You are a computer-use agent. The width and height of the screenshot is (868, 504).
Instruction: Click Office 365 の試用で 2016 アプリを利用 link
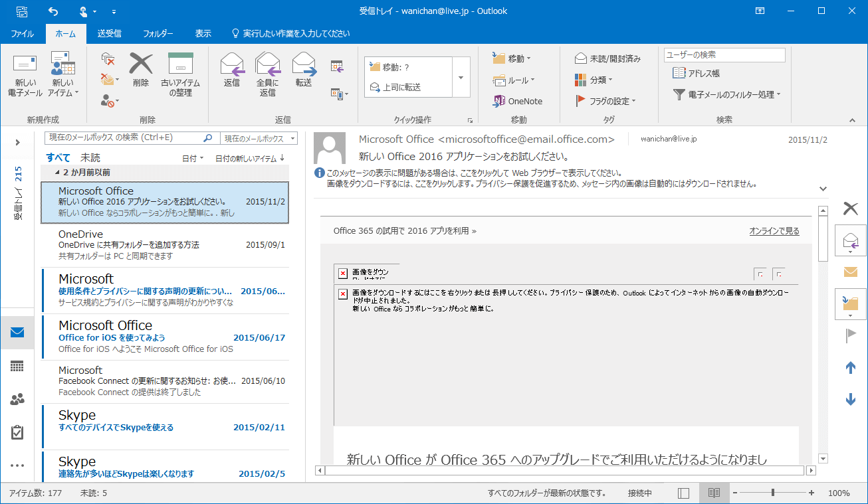tap(405, 231)
